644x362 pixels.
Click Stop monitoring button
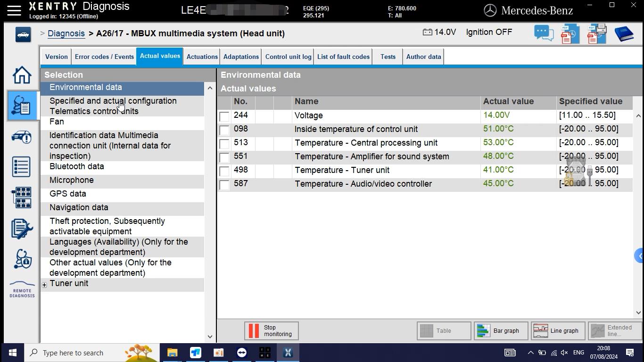coord(272,331)
